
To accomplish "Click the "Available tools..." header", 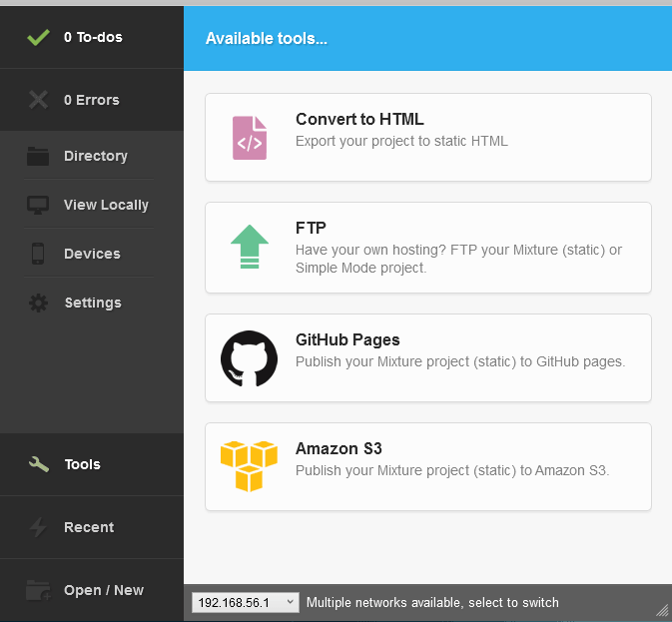I will [x=267, y=39].
